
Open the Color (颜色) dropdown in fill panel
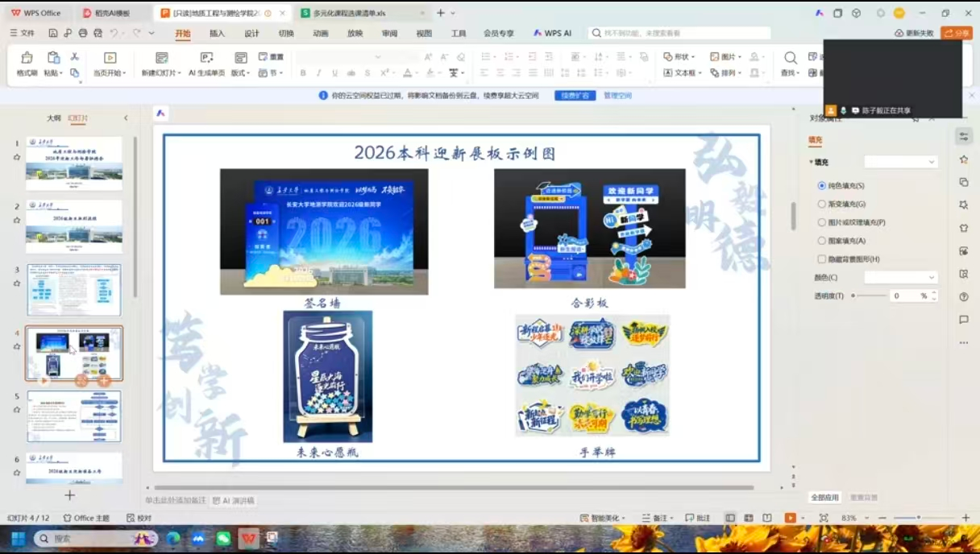point(901,277)
